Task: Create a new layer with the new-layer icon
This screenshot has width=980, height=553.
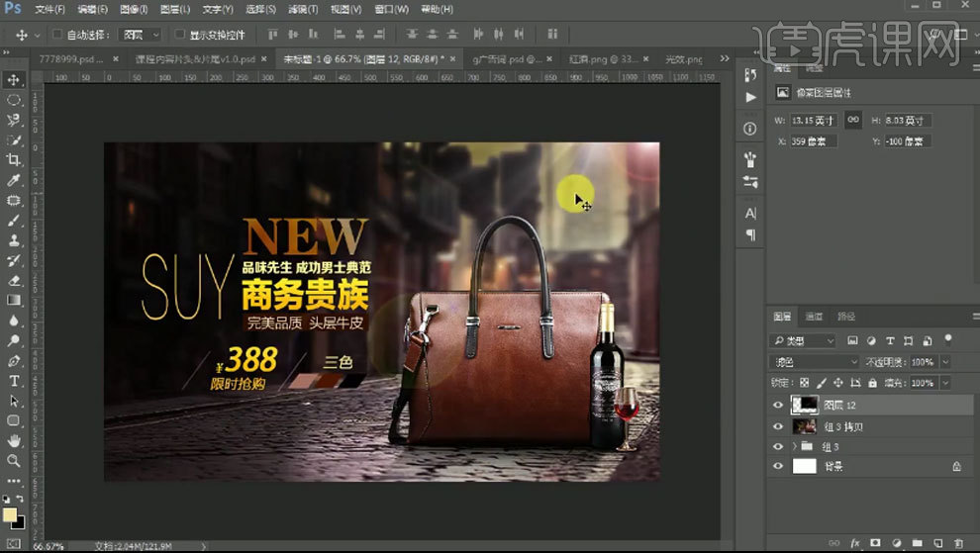Action: pos(937,543)
